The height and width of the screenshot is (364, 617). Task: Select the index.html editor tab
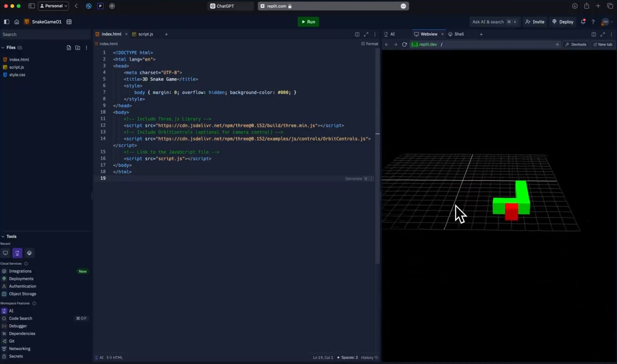(111, 34)
